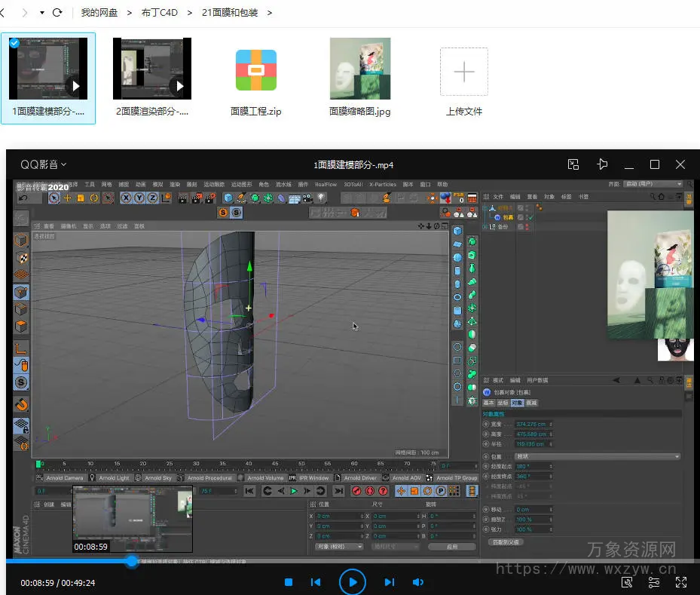Switch the player to mini mode
Screen dimensions: 700x595
[573, 164]
